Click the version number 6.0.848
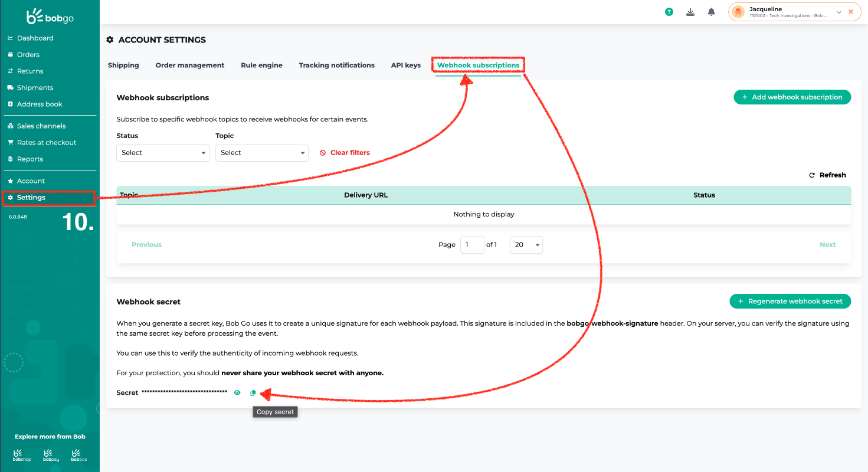The image size is (868, 472). tap(18, 217)
